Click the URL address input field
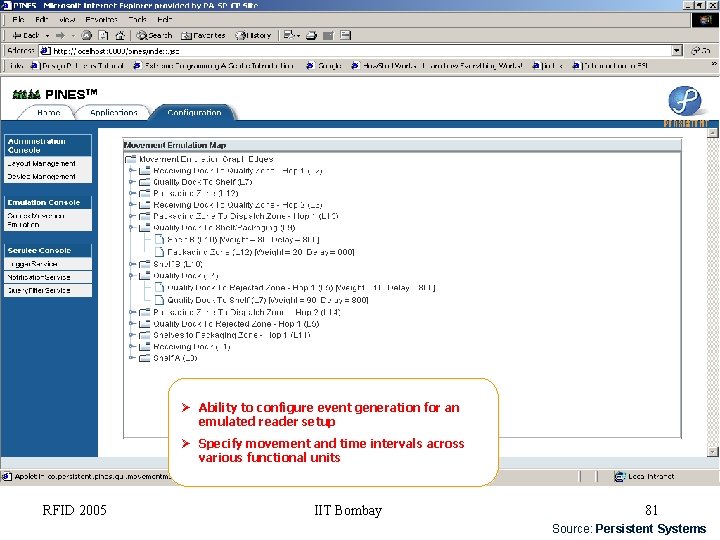720x540 pixels. 356,51
